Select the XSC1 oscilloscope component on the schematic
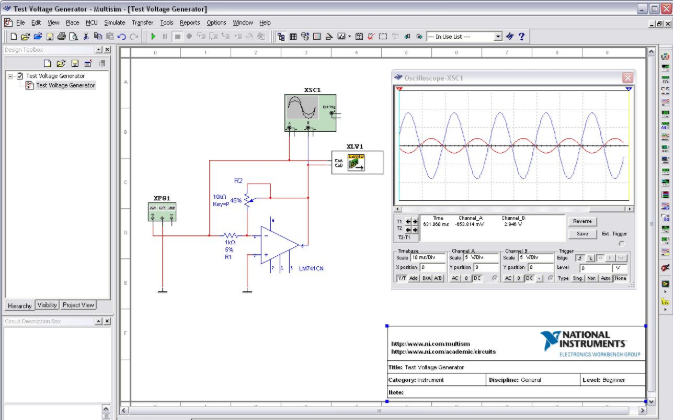 pyautogui.click(x=310, y=113)
